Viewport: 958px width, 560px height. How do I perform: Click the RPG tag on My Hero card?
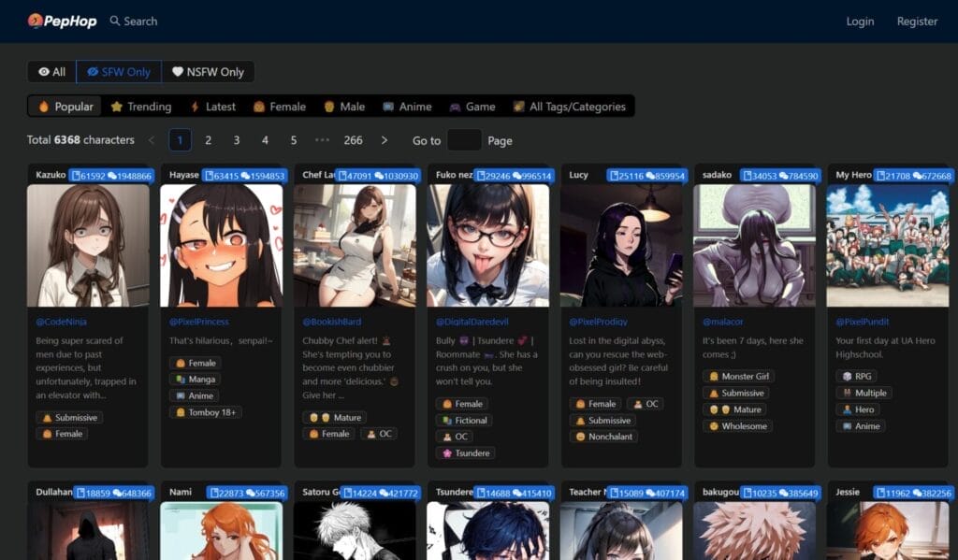[857, 376]
